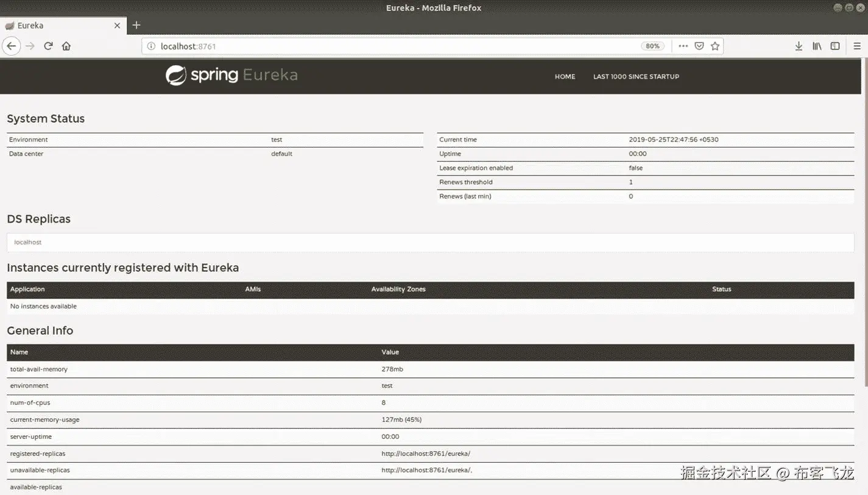Open the Firefox hamburger menu

click(x=857, y=46)
